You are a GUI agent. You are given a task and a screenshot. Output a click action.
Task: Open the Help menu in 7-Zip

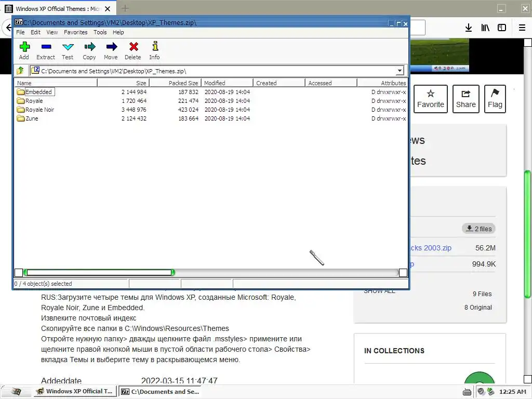118,32
